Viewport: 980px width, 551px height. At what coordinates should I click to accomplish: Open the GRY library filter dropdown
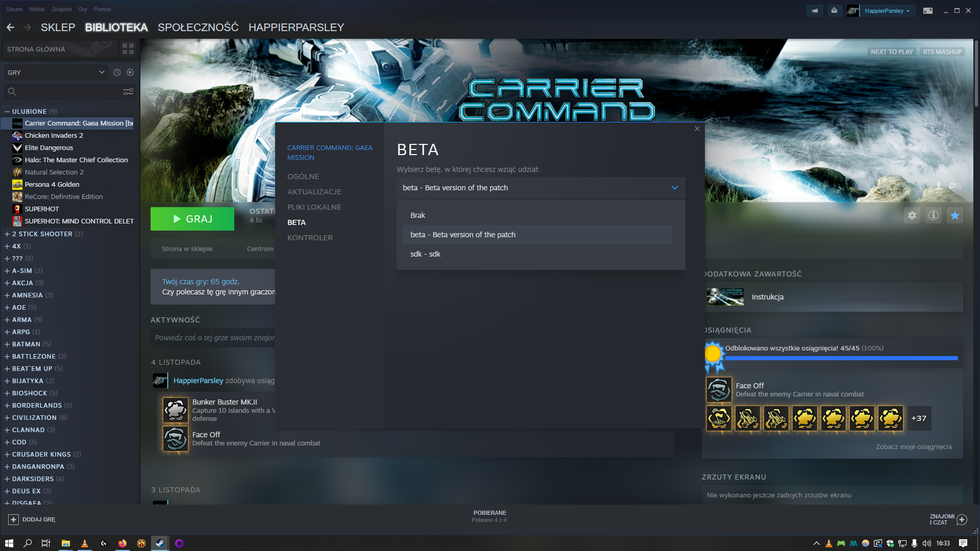(x=56, y=72)
